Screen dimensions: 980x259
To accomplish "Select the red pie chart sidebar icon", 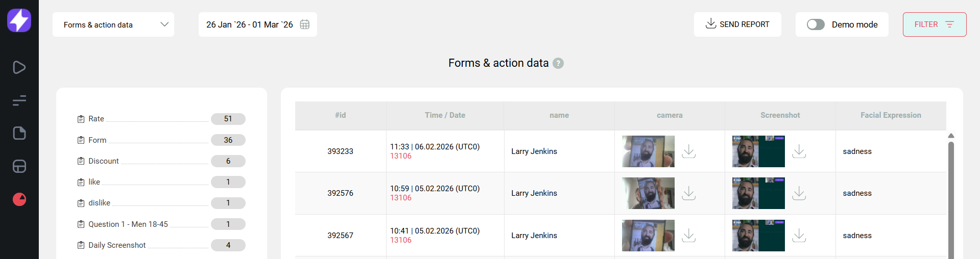I will (19, 199).
